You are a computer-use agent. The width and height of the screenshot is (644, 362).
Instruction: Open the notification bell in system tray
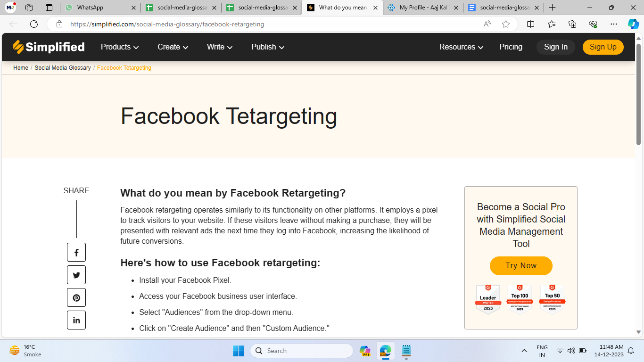coord(631,351)
